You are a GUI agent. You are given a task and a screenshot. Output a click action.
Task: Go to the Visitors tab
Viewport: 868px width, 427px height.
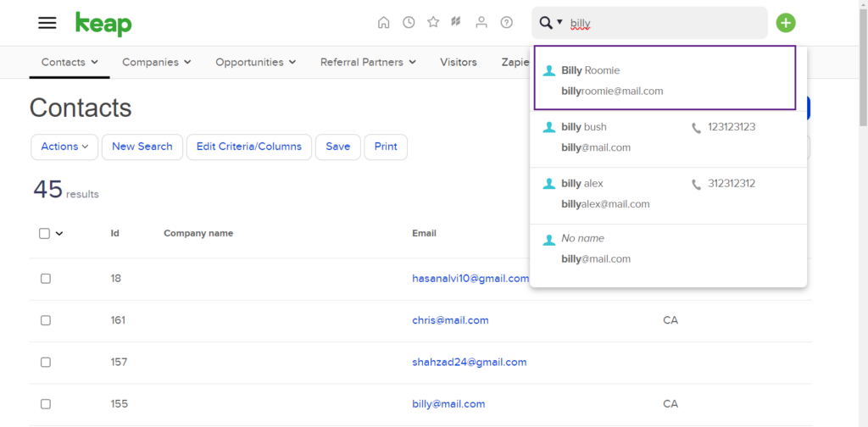click(459, 62)
